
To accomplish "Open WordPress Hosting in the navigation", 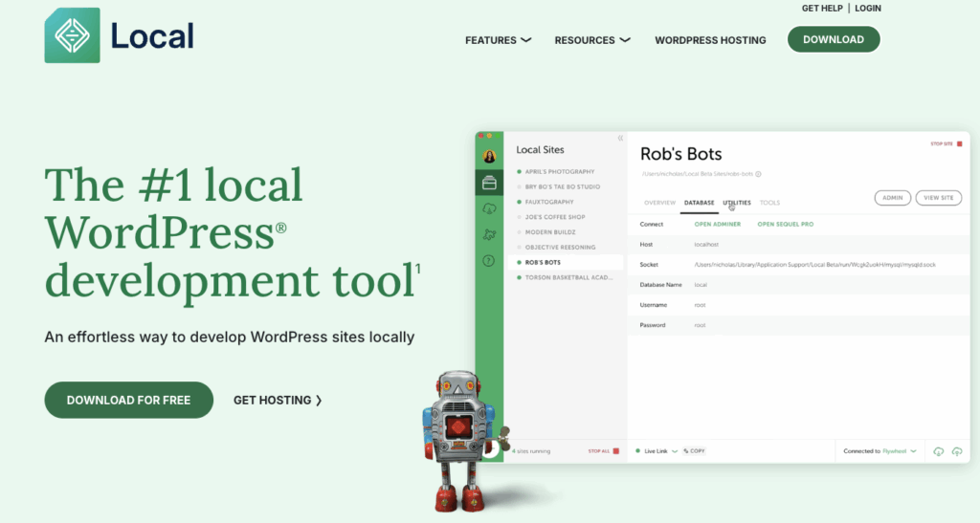I will click(710, 40).
